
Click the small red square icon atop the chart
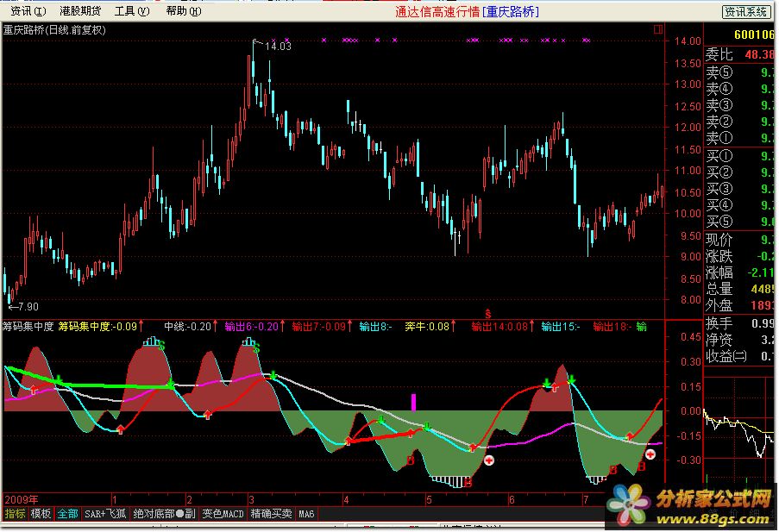[x=658, y=29]
